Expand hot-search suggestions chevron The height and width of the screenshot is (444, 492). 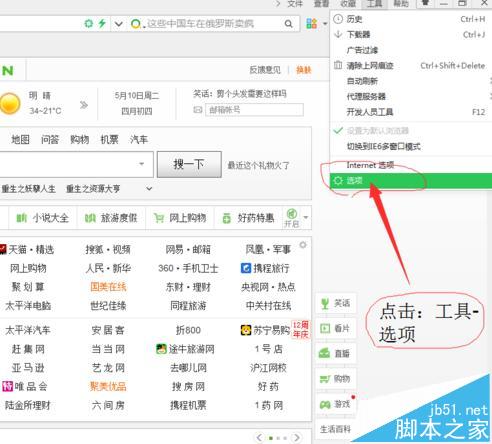pos(149,189)
